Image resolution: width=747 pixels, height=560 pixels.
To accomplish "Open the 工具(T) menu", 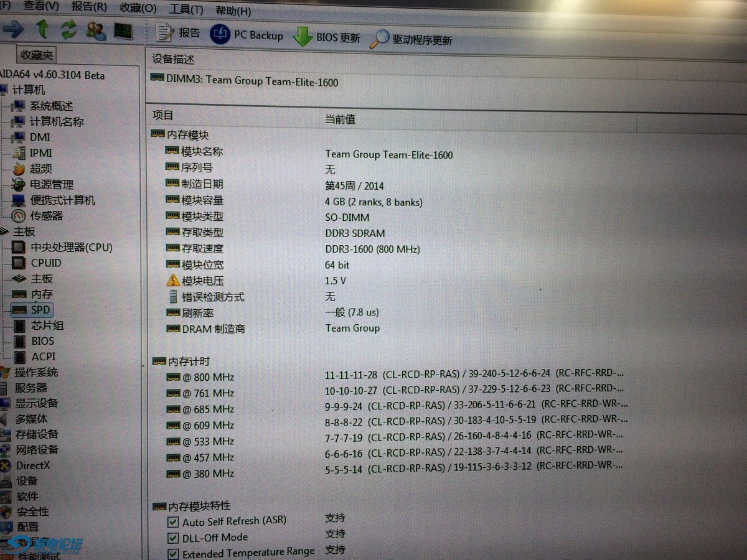I will tap(186, 9).
